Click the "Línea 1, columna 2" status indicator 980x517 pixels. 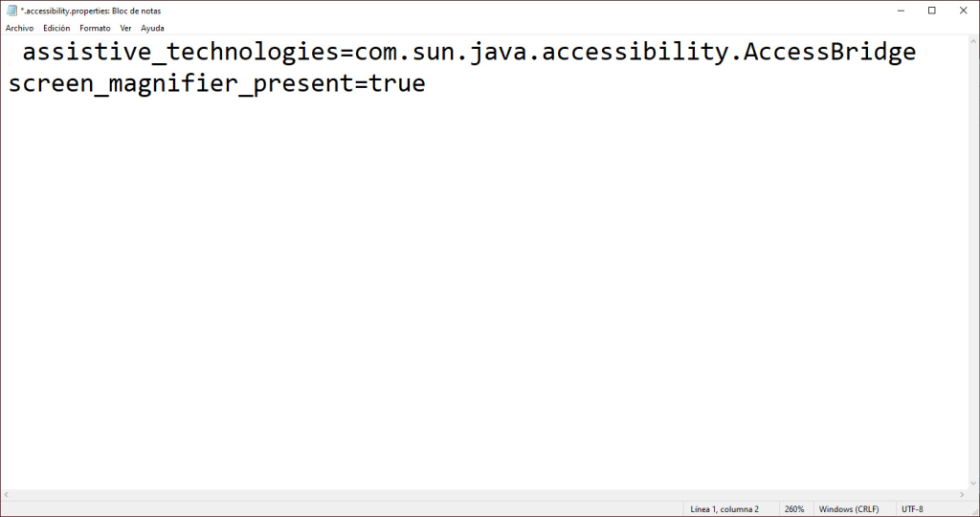pyautogui.click(x=724, y=509)
